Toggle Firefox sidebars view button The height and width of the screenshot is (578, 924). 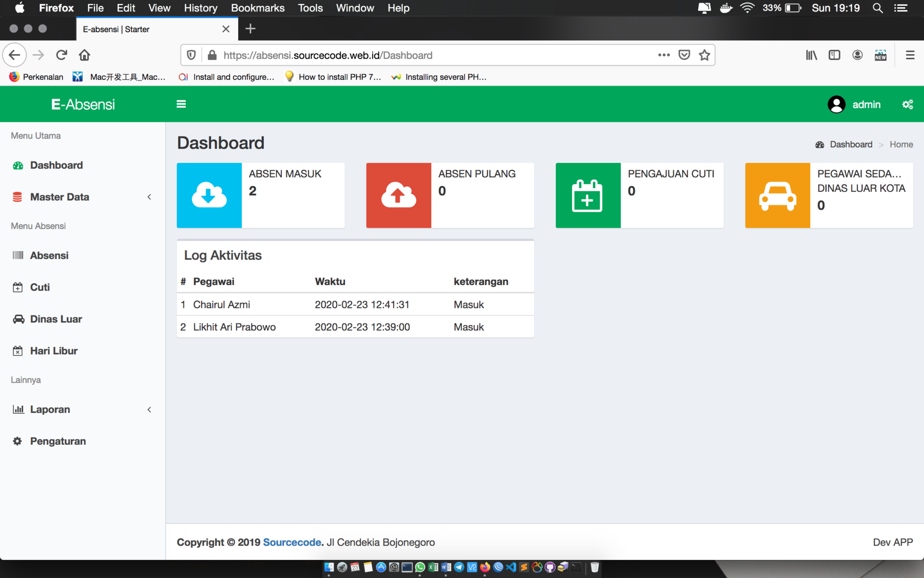(x=834, y=55)
